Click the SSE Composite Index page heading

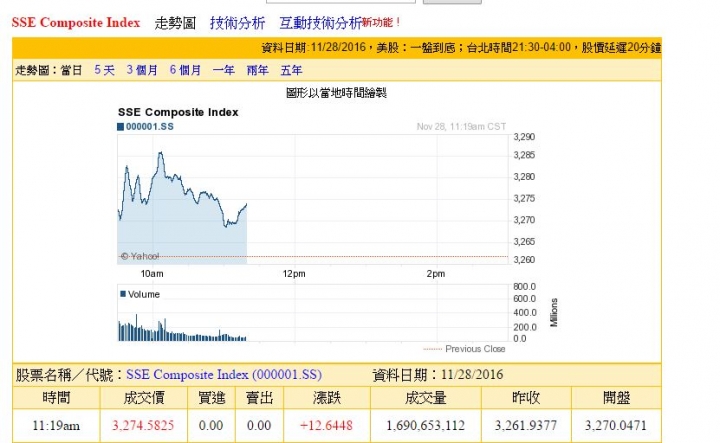pos(75,22)
